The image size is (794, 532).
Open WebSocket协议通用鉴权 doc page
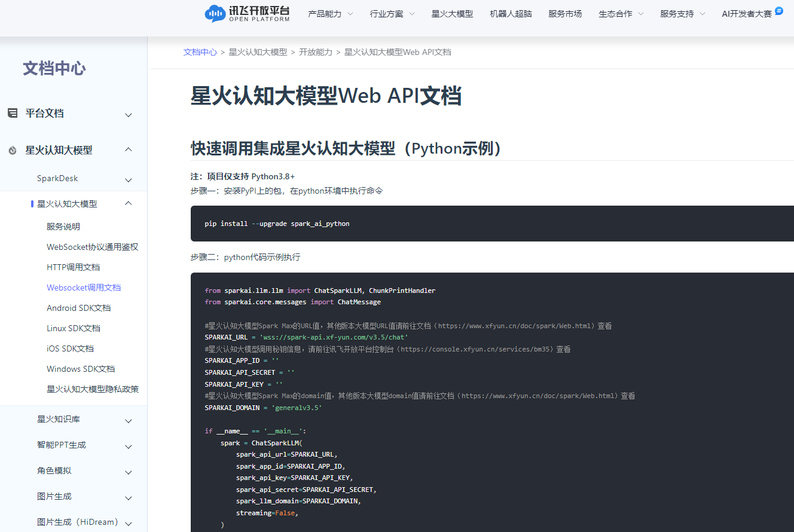tap(93, 247)
